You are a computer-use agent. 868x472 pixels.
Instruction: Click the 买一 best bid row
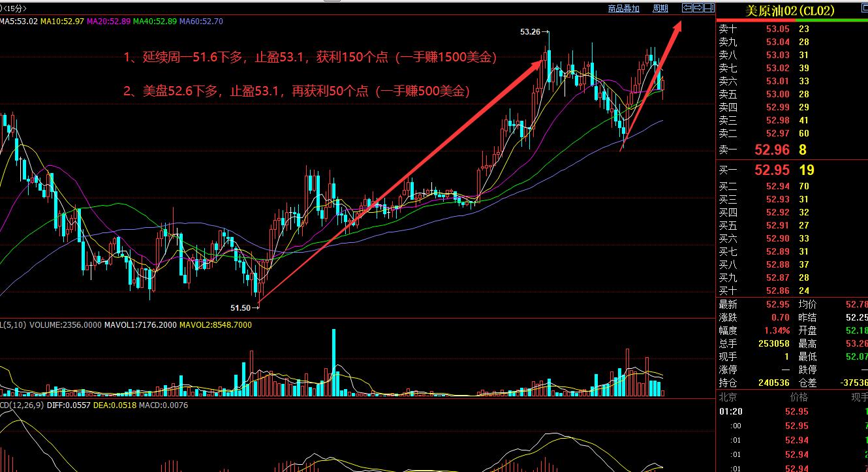tap(792, 170)
